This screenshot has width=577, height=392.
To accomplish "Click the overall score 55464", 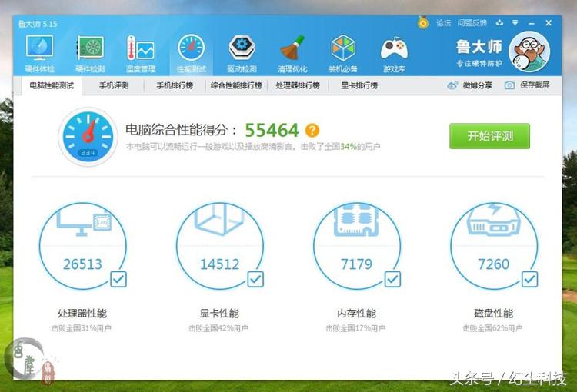I will click(x=272, y=130).
